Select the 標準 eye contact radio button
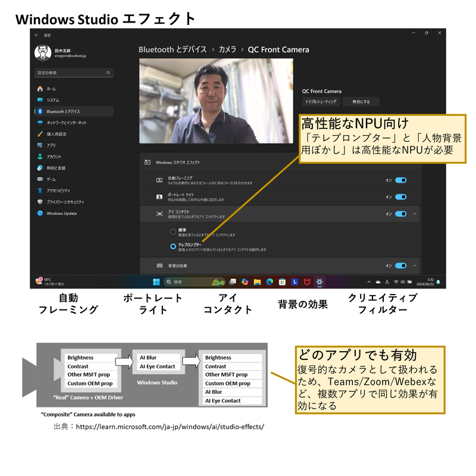476x476 pixels. pyautogui.click(x=173, y=231)
